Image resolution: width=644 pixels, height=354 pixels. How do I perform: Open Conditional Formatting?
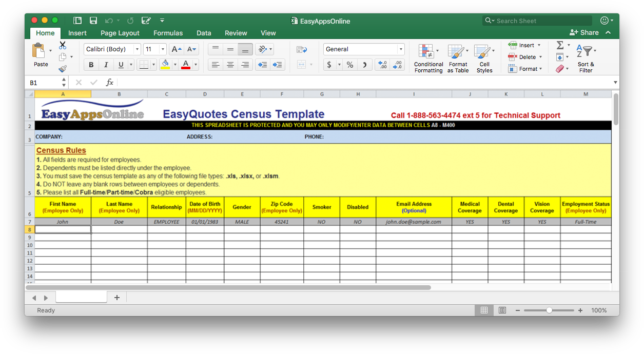pos(428,58)
